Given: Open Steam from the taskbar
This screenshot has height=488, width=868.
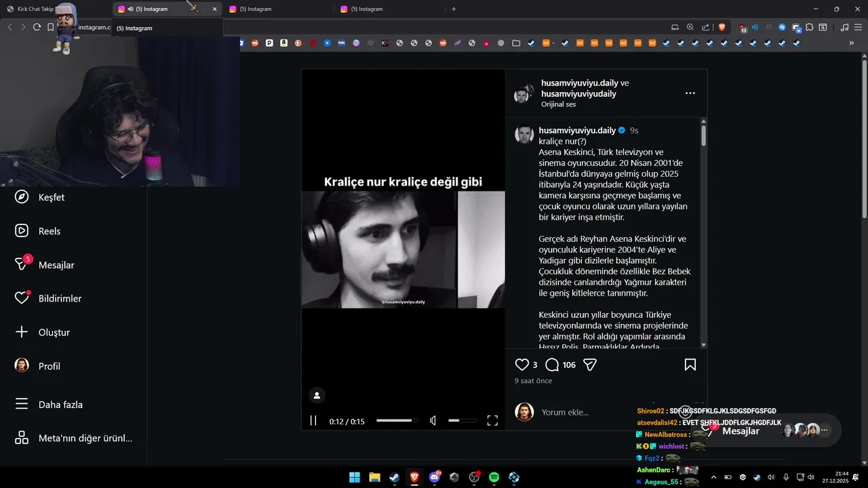Looking at the screenshot, I should click(394, 477).
